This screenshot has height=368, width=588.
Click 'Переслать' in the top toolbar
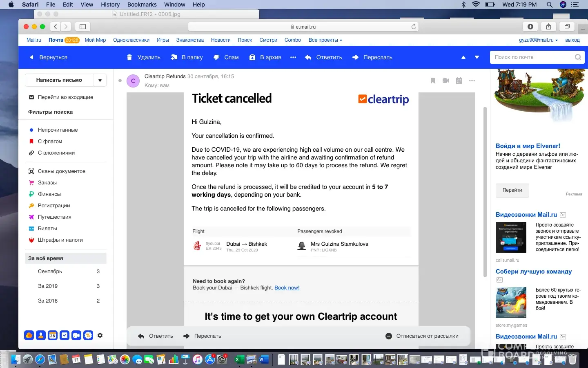click(372, 57)
